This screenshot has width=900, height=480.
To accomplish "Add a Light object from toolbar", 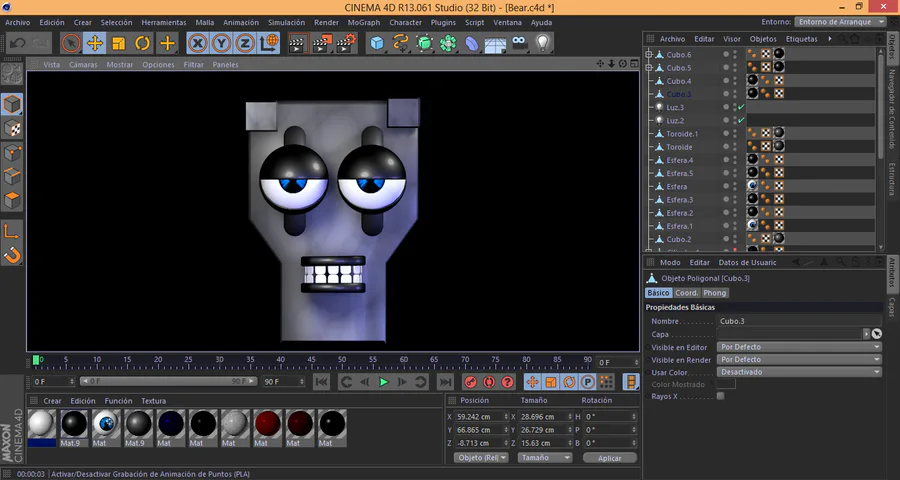I will pyautogui.click(x=543, y=43).
